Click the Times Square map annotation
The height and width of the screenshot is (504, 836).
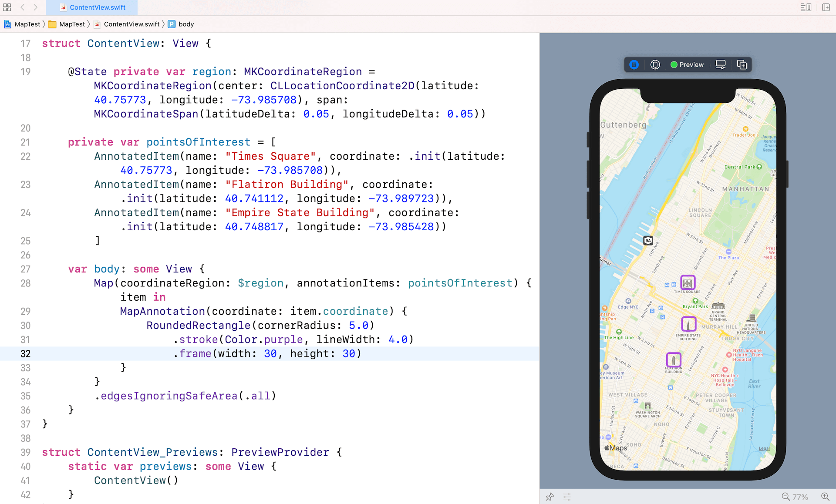tap(688, 283)
